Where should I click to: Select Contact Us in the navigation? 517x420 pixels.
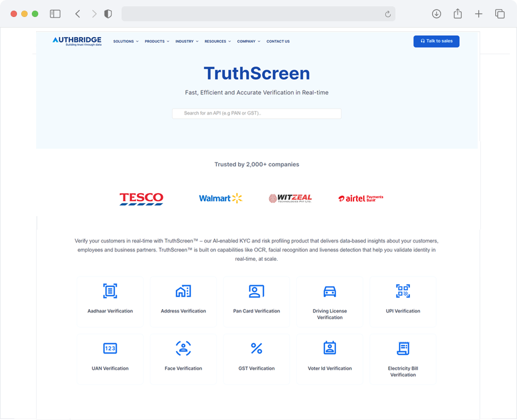278,41
